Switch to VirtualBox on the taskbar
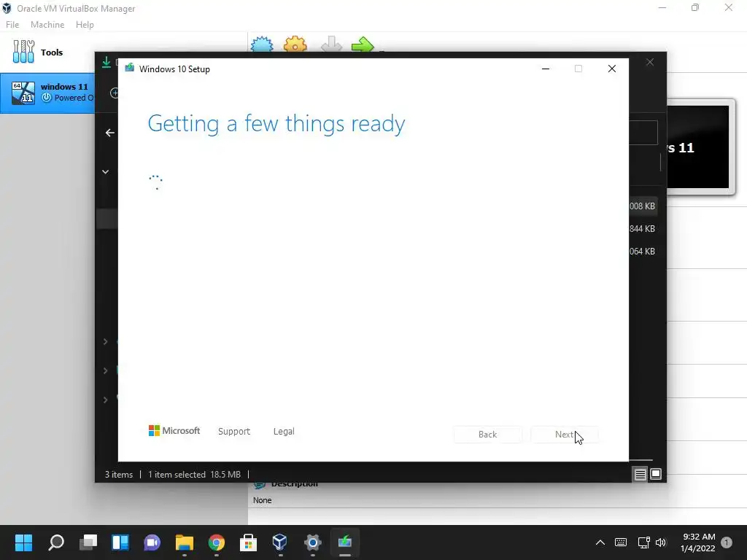Viewport: 747px width, 560px height. pyautogui.click(x=280, y=542)
